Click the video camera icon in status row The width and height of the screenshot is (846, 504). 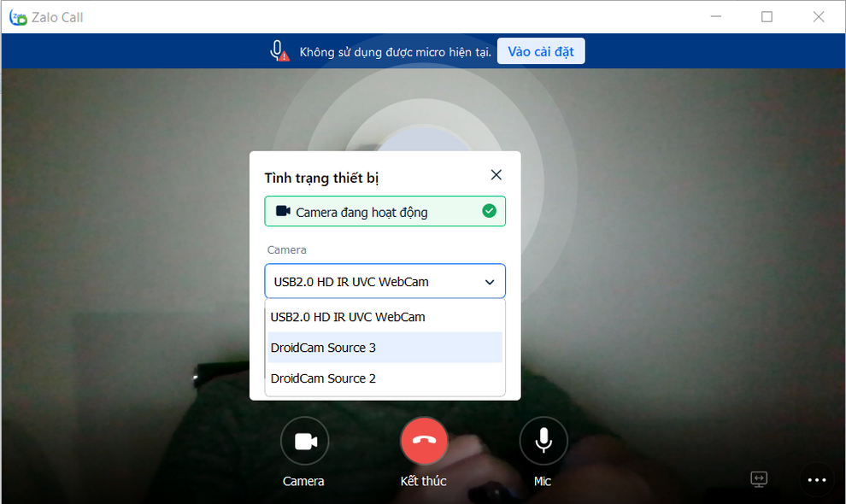pyautogui.click(x=283, y=211)
